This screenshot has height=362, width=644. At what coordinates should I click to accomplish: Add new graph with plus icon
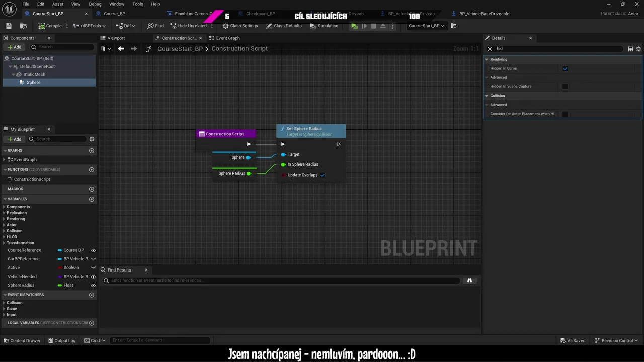point(92,151)
